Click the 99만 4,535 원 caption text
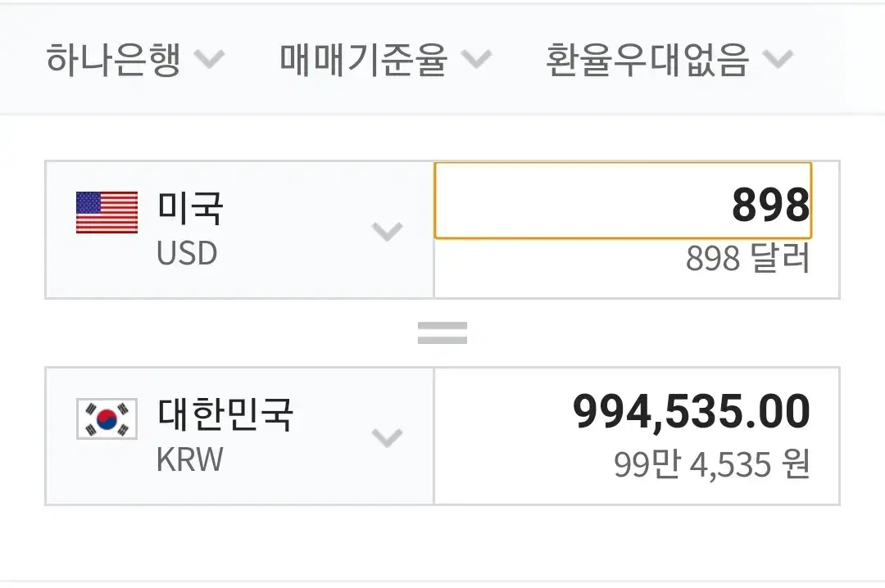 point(711,465)
